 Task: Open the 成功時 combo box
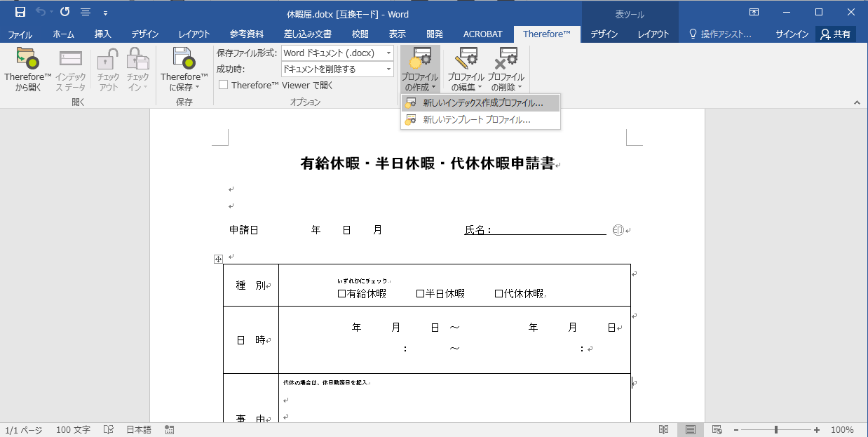pos(337,69)
